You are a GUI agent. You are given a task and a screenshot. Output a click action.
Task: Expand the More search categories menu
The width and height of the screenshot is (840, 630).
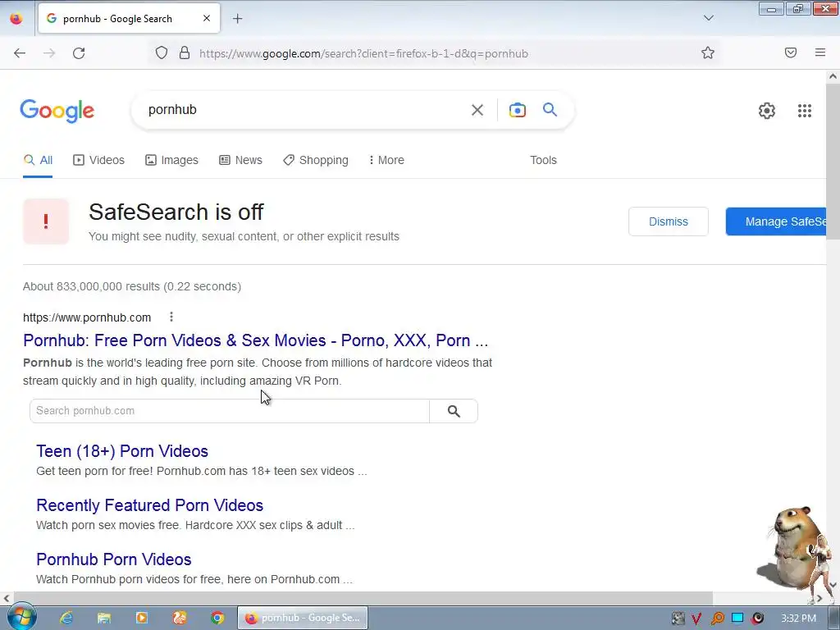[386, 160]
